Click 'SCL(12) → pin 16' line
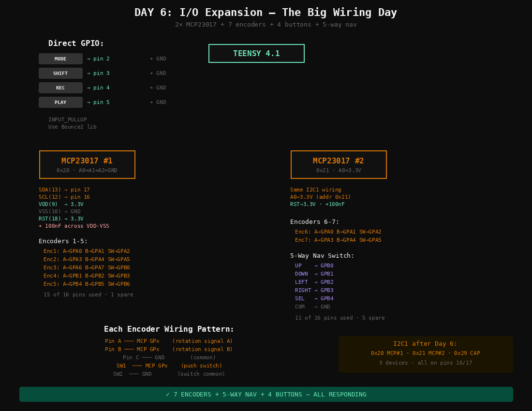The height and width of the screenshot is (411, 532). 64,197
